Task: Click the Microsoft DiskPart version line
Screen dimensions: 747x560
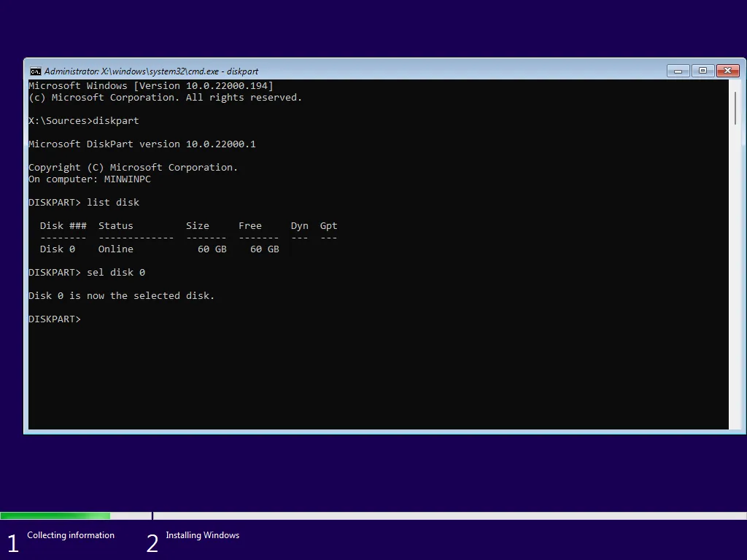Action: pyautogui.click(x=142, y=144)
